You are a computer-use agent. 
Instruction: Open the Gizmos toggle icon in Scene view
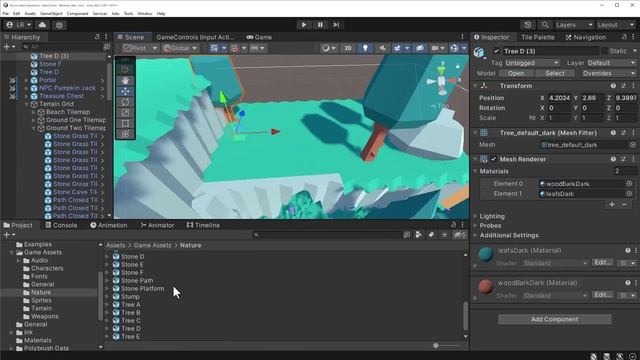pyautogui.click(x=454, y=48)
